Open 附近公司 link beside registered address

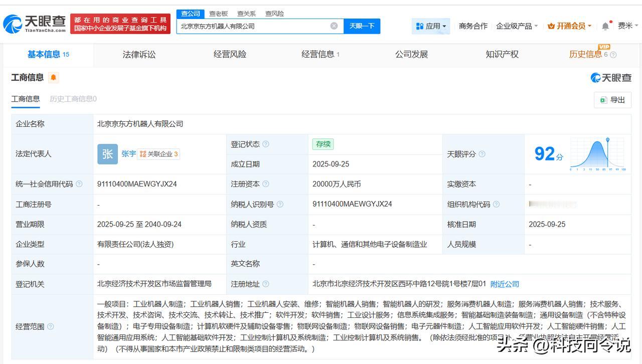pyautogui.click(x=505, y=284)
